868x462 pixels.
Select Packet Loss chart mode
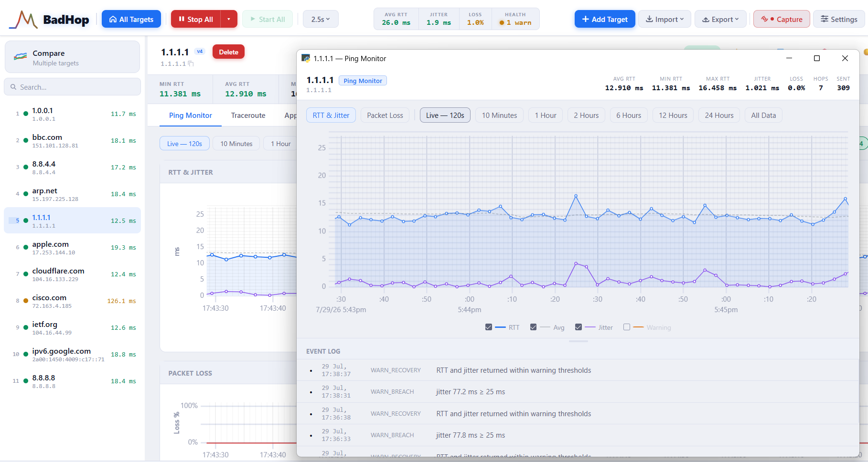click(x=385, y=115)
